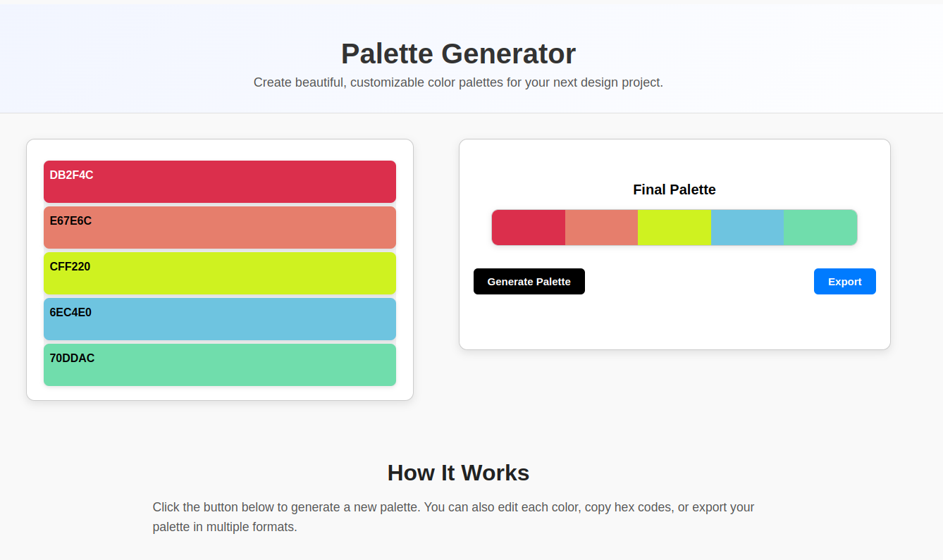Pick the yellow-green CFF220 color bar
The image size is (943, 560).
point(220,273)
